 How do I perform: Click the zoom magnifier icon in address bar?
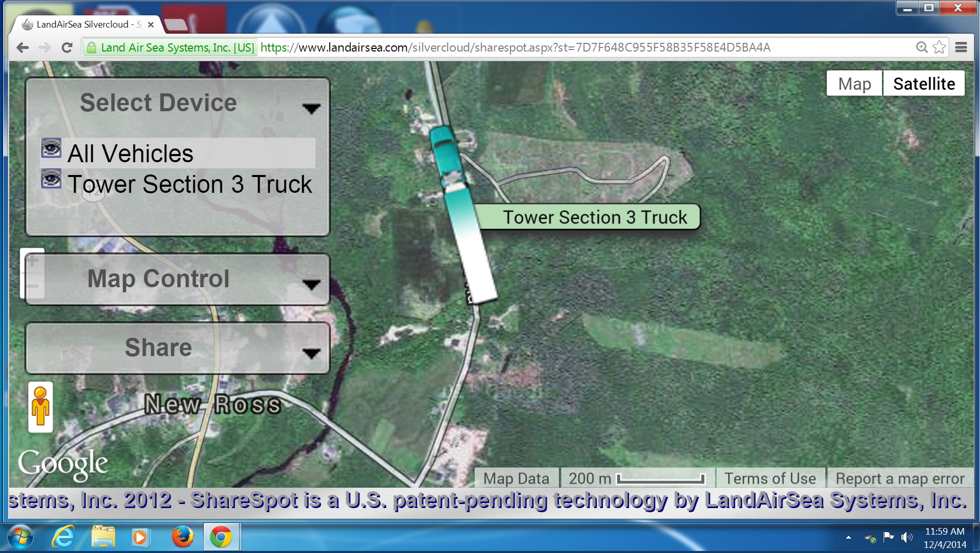tap(921, 47)
